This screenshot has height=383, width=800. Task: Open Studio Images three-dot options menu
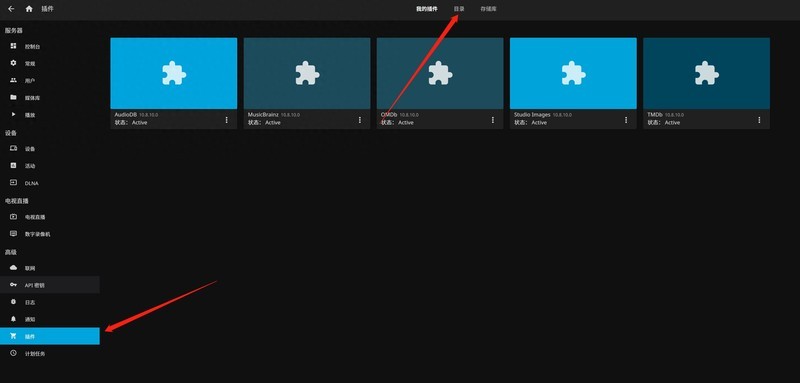(x=626, y=120)
